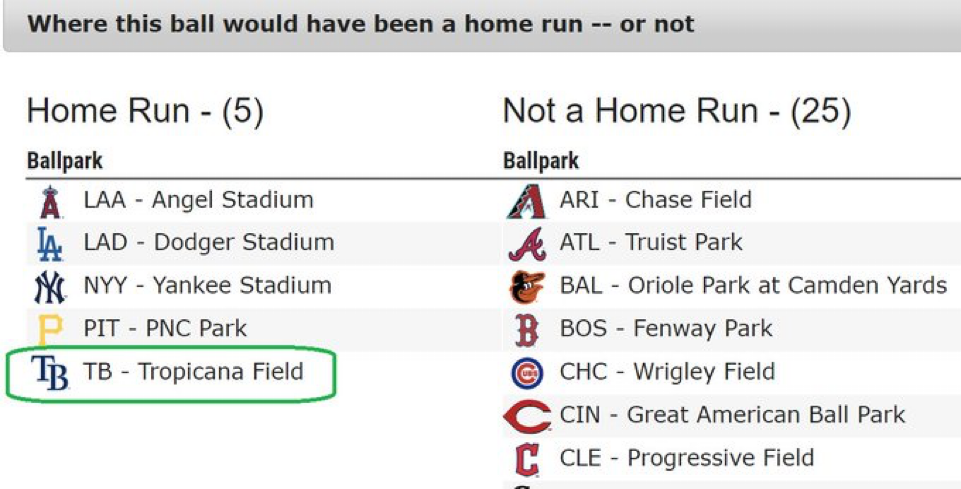Click the Arizona Diamondbacks logo icon
Screen dimensions: 961x489
(x=527, y=201)
